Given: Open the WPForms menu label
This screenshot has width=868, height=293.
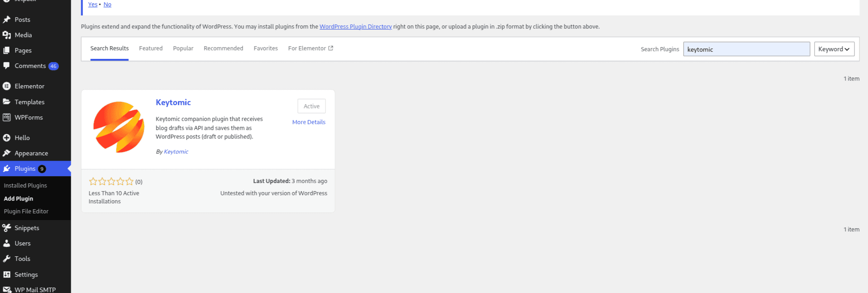Looking at the screenshot, I should tap(29, 117).
